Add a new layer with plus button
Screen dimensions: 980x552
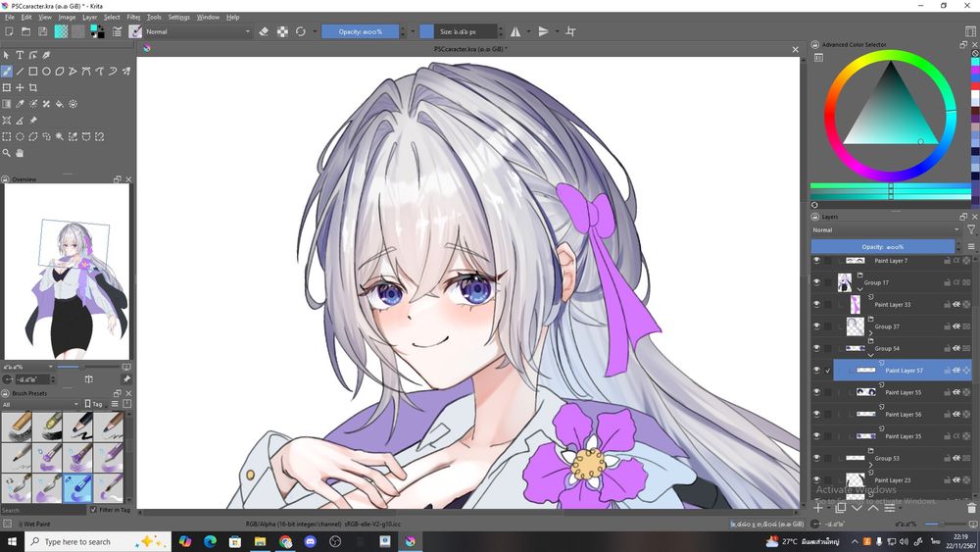point(818,508)
